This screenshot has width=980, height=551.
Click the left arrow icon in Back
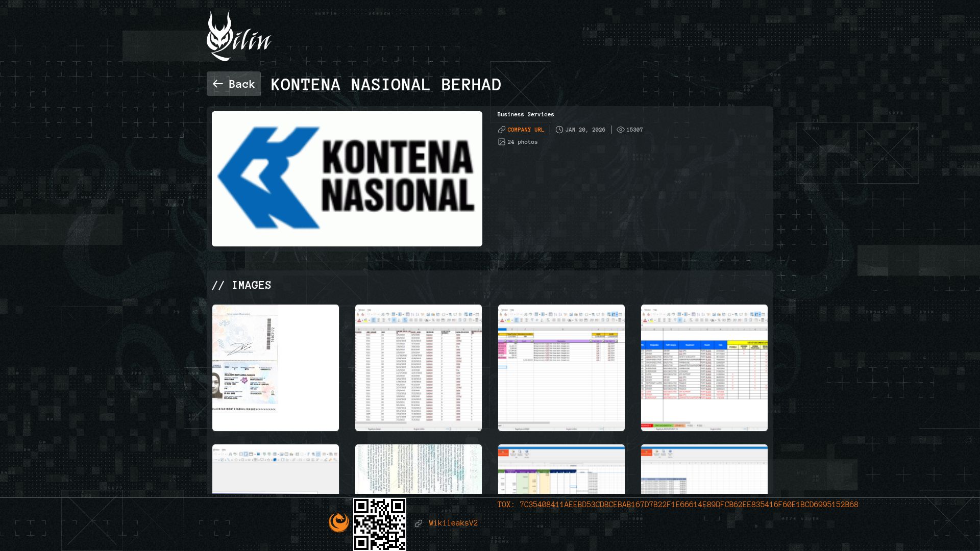click(218, 84)
